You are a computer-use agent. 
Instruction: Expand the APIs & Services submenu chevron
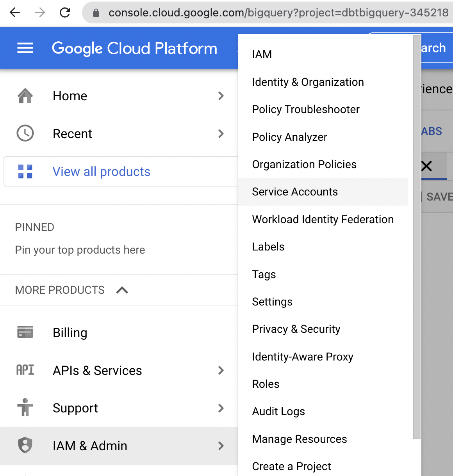click(x=221, y=370)
